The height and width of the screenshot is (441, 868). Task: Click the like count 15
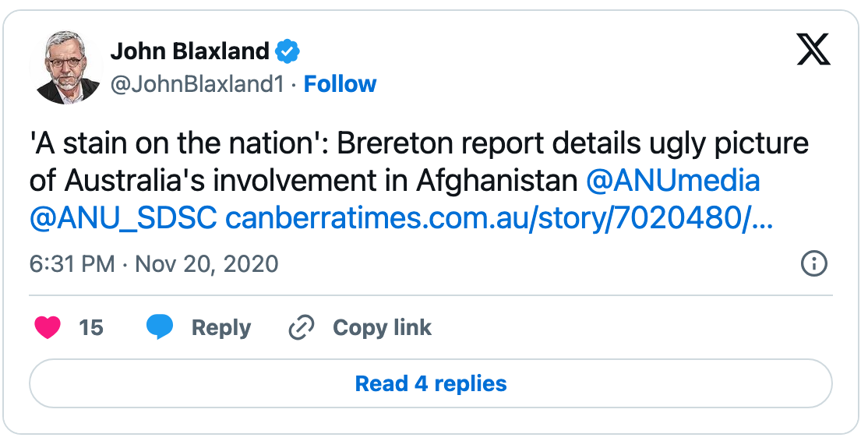91,328
